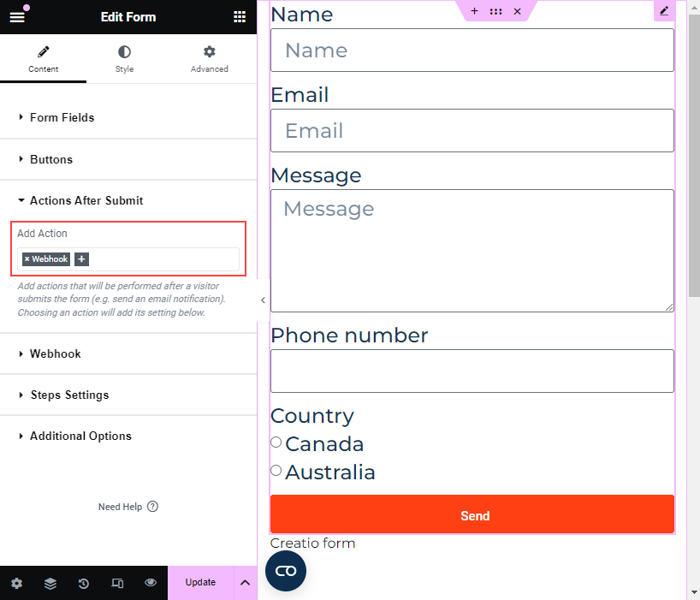Switch to the Content tab
The height and width of the screenshot is (600, 700).
(44, 58)
